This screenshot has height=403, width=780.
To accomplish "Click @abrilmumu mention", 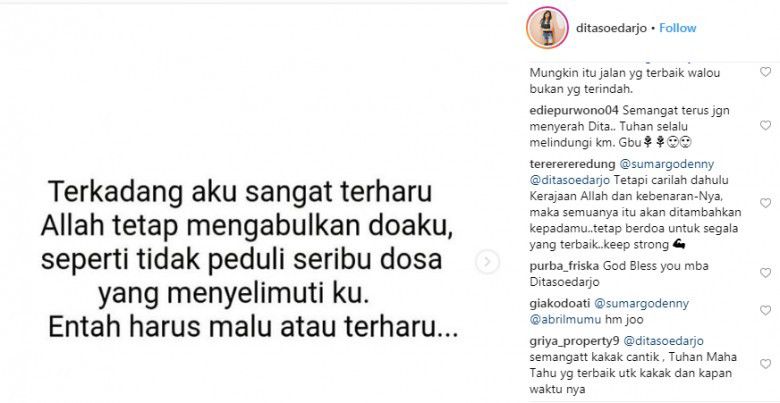I will point(563,319).
